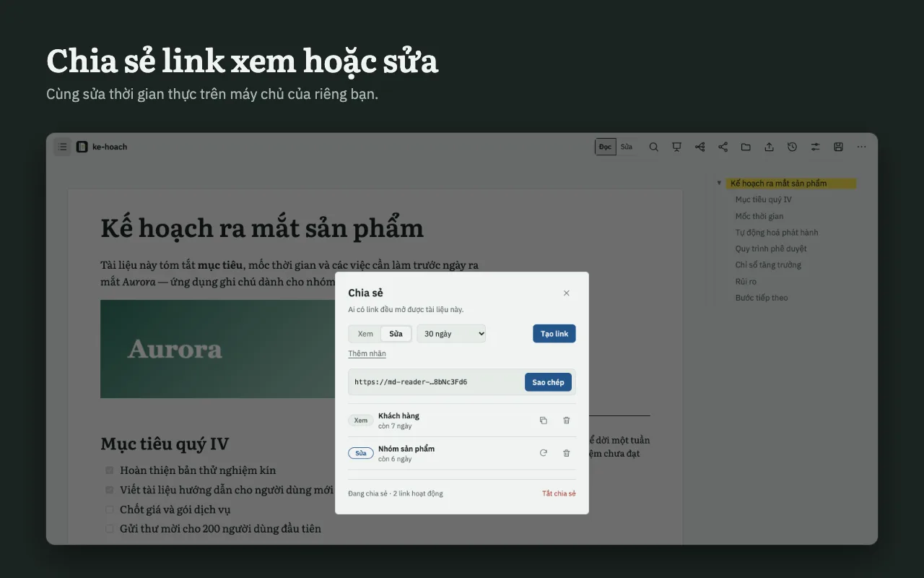This screenshot has width=924, height=578.
Task: Go to 'Chỉ số tăng trưởng' outline entry
Action: point(769,265)
